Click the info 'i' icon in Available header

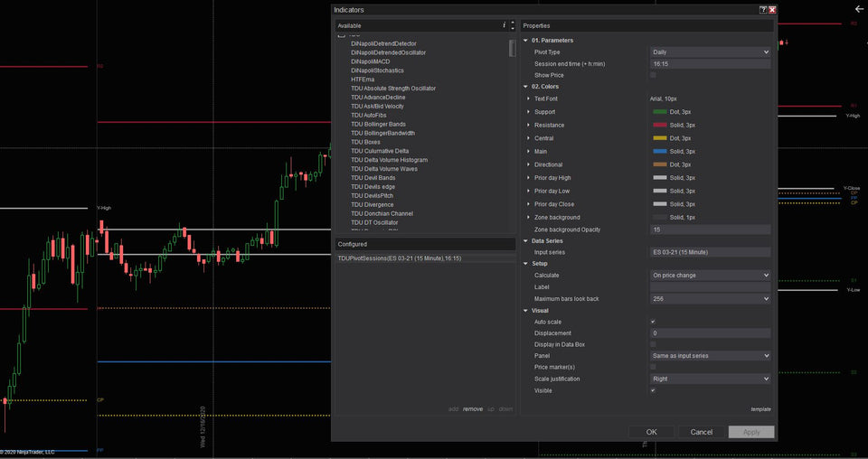click(x=504, y=26)
